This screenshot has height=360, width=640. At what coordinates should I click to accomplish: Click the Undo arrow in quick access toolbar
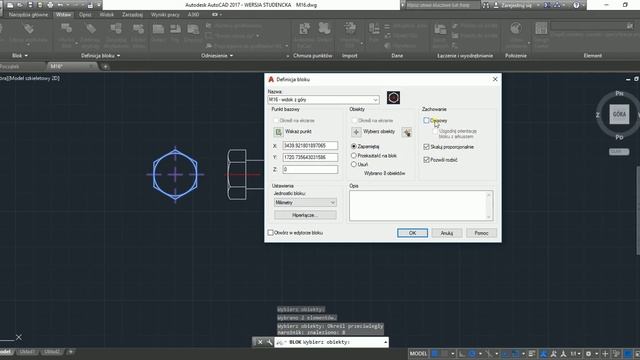coord(60,5)
